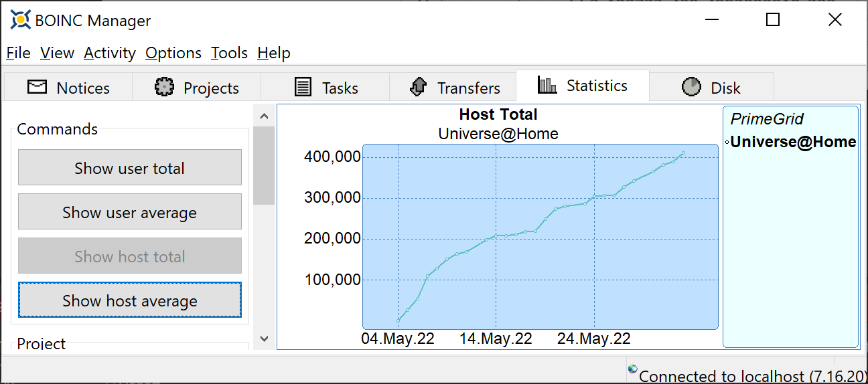Viewport: 868px width, 384px height.
Task: Click the commands panel scroll down arrow
Action: pos(264,339)
